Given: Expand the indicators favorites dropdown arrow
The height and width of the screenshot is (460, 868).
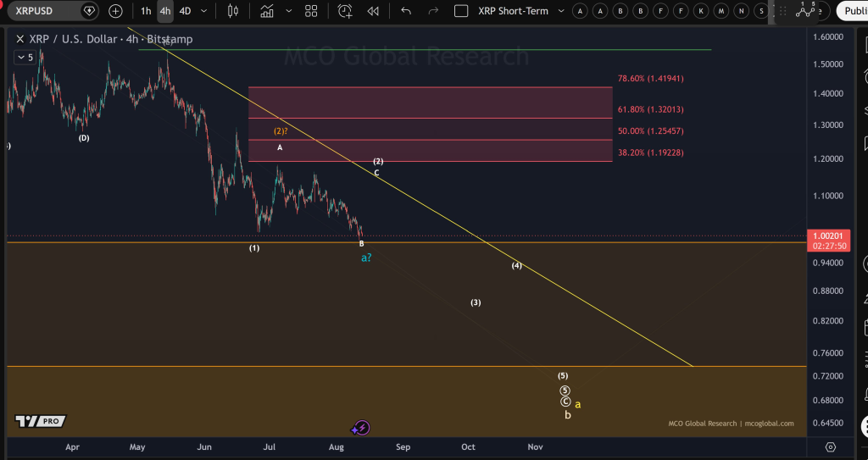Looking at the screenshot, I should tap(287, 10).
